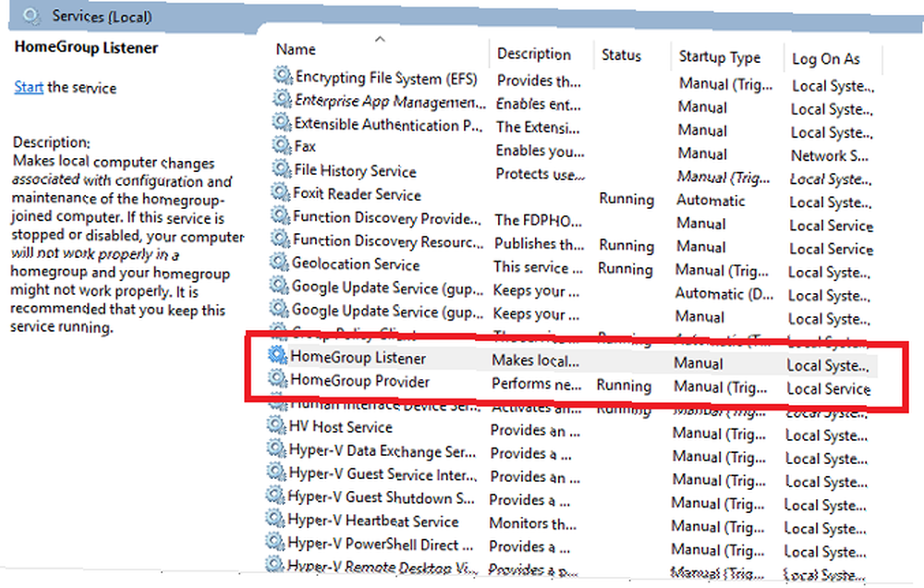Click the Extensible Authentication Protocol gear icon
This screenshot has width=924, height=588.
tap(282, 123)
